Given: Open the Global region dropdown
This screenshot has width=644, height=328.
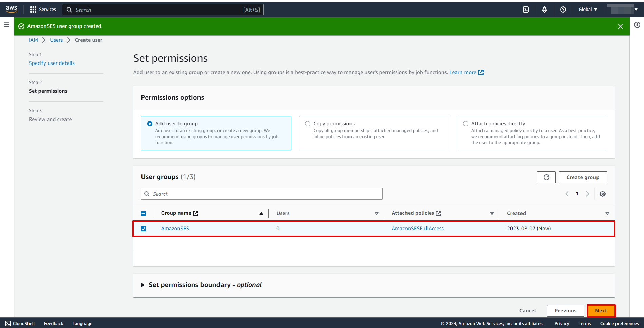Looking at the screenshot, I should tap(588, 10).
